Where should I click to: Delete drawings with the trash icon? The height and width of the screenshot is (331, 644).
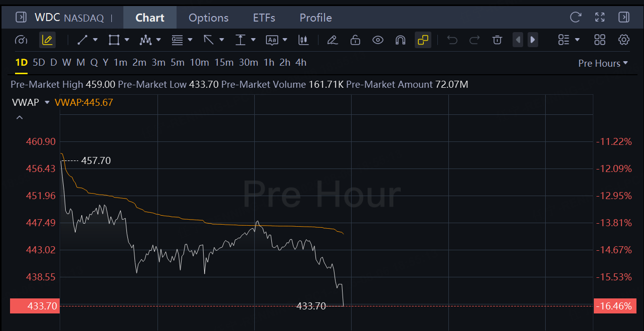coord(497,40)
